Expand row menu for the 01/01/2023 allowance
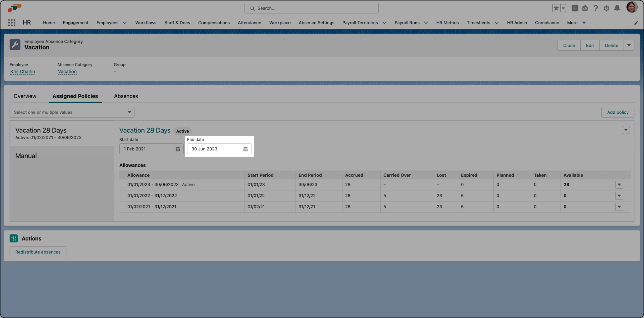Viewport: 644px width, 318px height. pos(619,185)
